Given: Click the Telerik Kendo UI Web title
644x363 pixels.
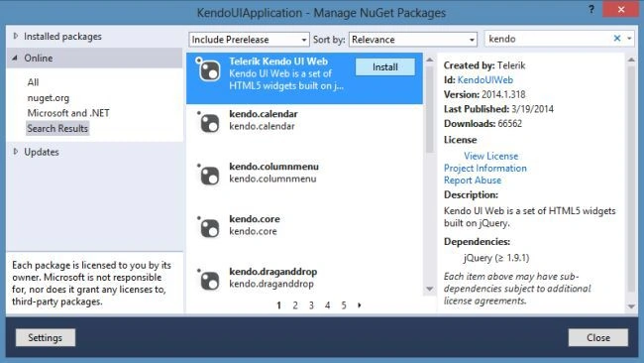Looking at the screenshot, I should 278,61.
